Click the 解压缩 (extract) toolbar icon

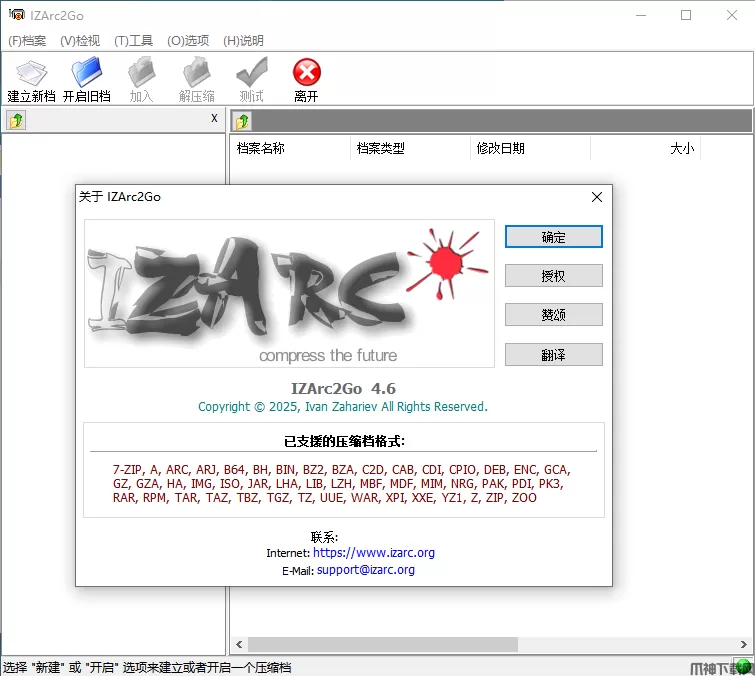(x=196, y=79)
